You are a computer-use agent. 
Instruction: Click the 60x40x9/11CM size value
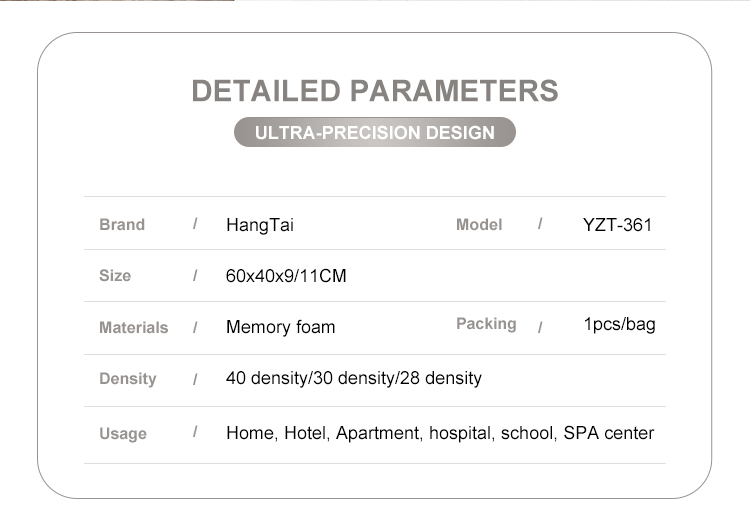coord(286,276)
